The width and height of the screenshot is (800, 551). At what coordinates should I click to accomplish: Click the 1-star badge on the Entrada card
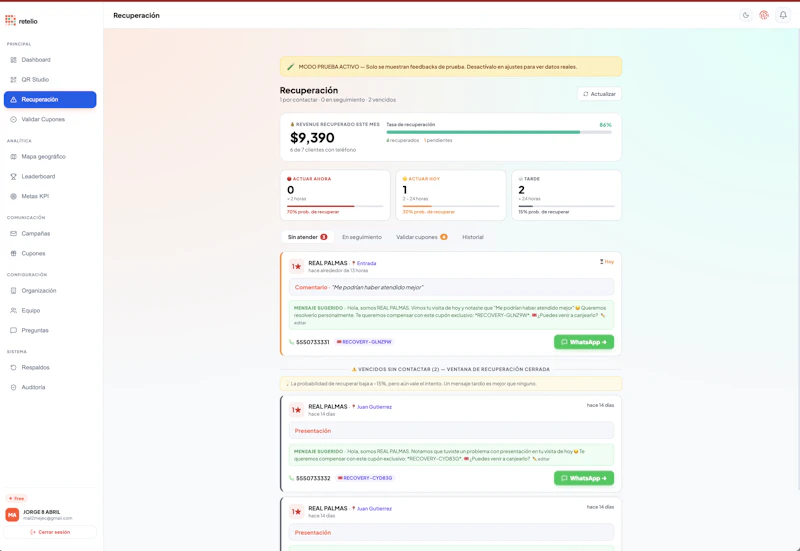click(296, 266)
